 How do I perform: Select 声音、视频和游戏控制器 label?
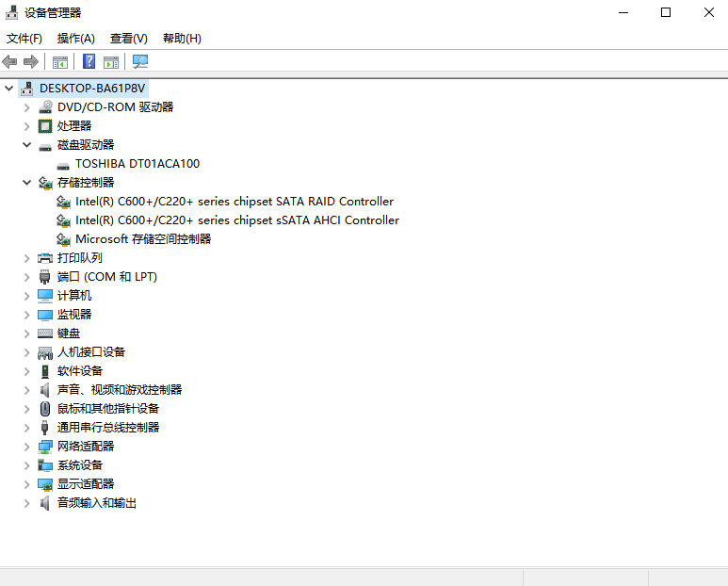(x=120, y=390)
